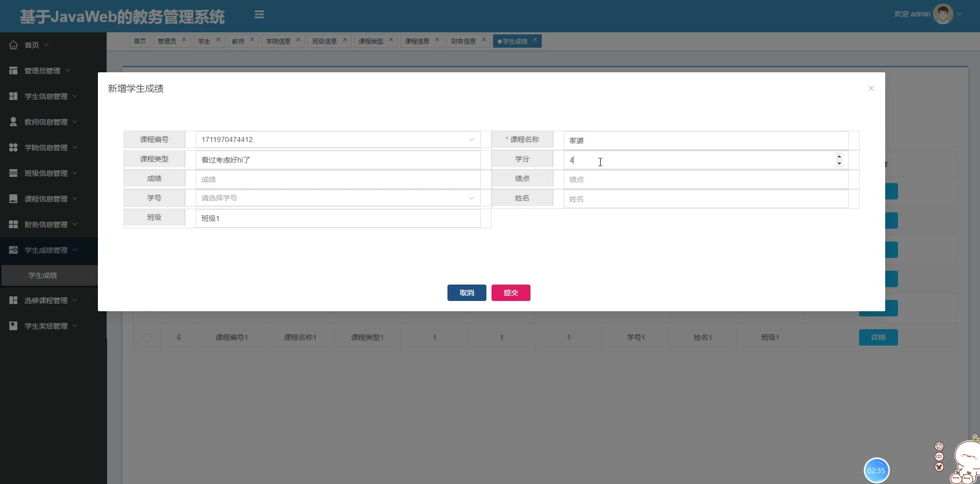Close the 学生成绩 tab
This screenshot has width=980, height=484.
click(535, 39)
